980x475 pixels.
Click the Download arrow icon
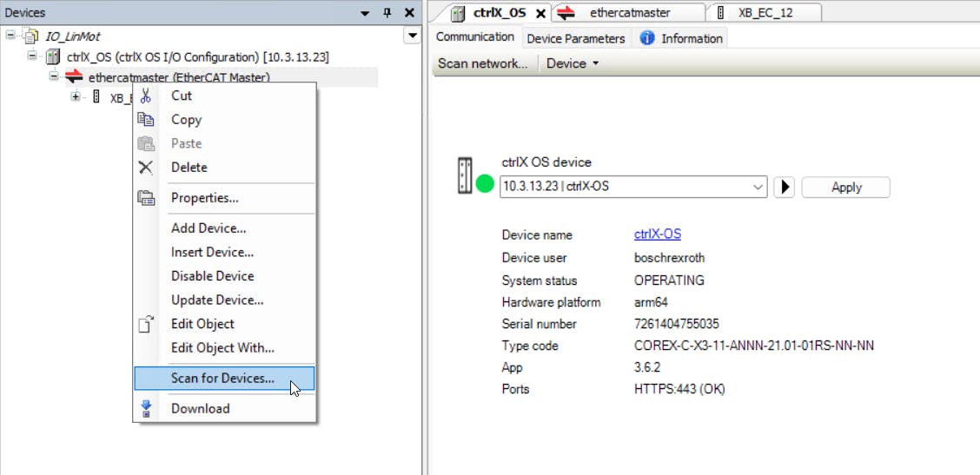point(146,408)
